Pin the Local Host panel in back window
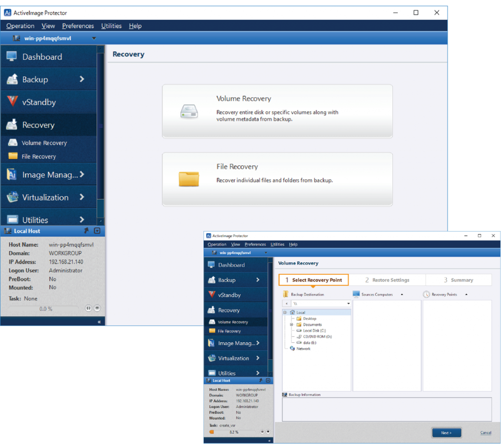 tap(87, 231)
